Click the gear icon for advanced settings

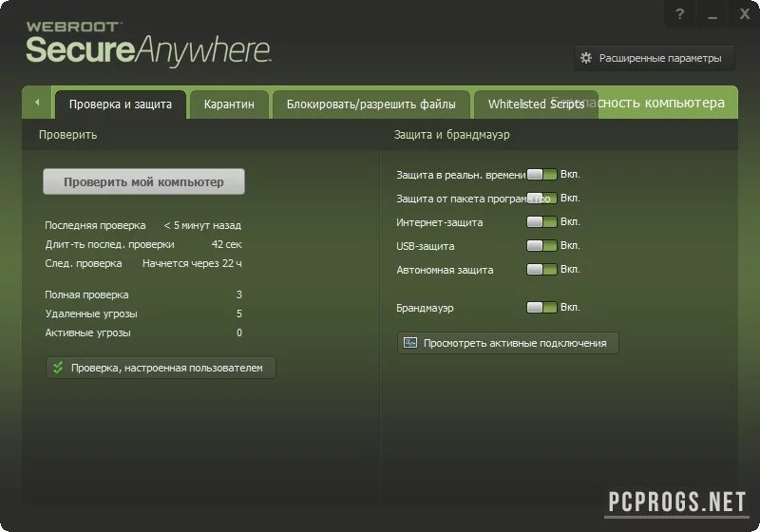point(586,58)
